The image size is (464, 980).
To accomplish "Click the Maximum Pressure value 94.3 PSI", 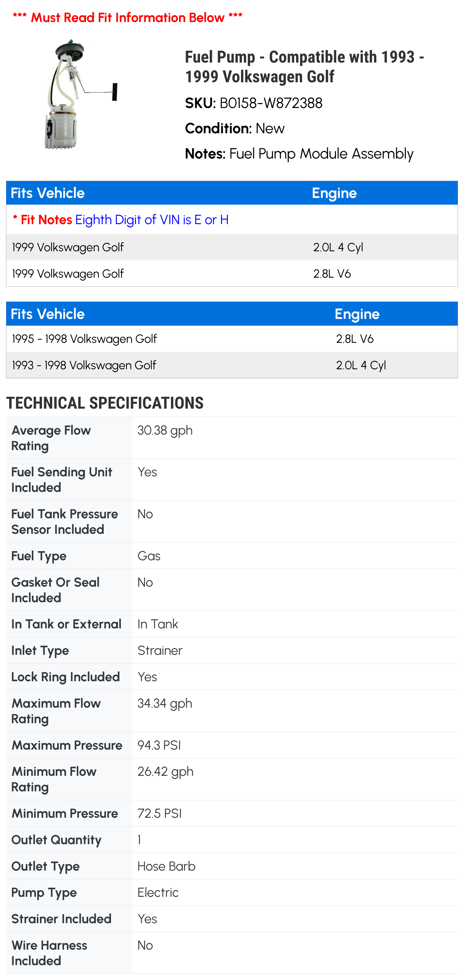I will (159, 745).
